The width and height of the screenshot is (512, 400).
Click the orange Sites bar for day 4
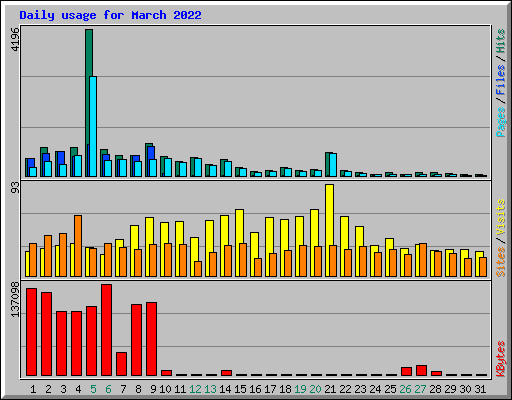click(78, 246)
